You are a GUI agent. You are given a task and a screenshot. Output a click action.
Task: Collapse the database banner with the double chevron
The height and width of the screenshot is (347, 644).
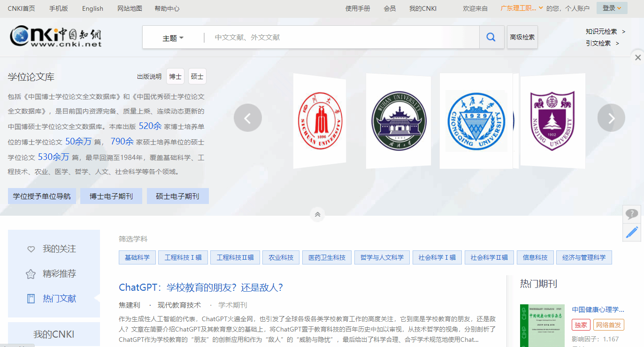[x=317, y=214]
